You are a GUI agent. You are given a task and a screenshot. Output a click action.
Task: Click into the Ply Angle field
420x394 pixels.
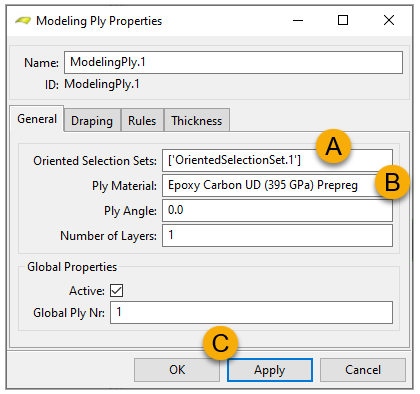[277, 210]
